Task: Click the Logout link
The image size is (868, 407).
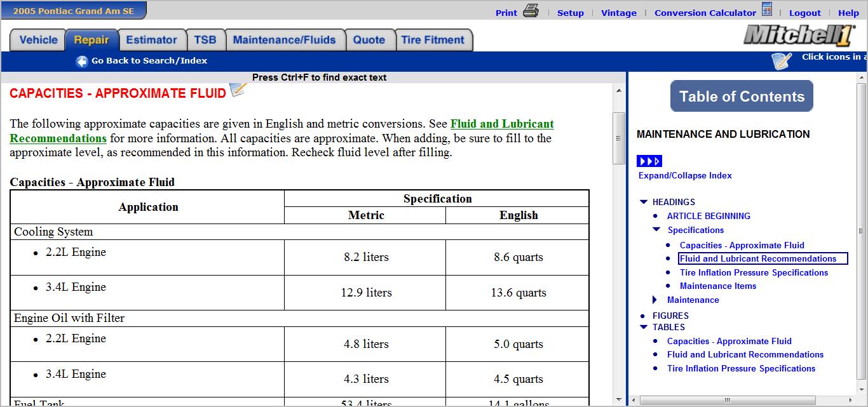Action: pos(805,13)
